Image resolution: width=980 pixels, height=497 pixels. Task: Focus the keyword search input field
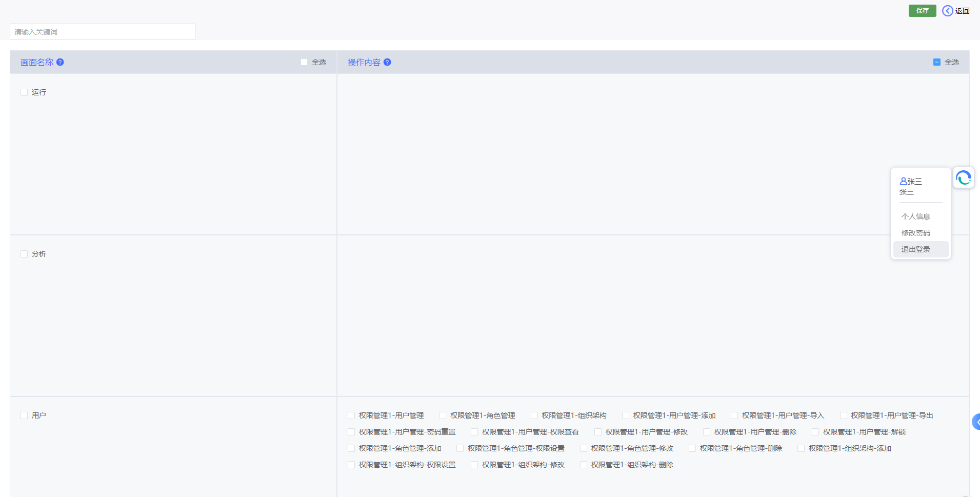tap(103, 32)
